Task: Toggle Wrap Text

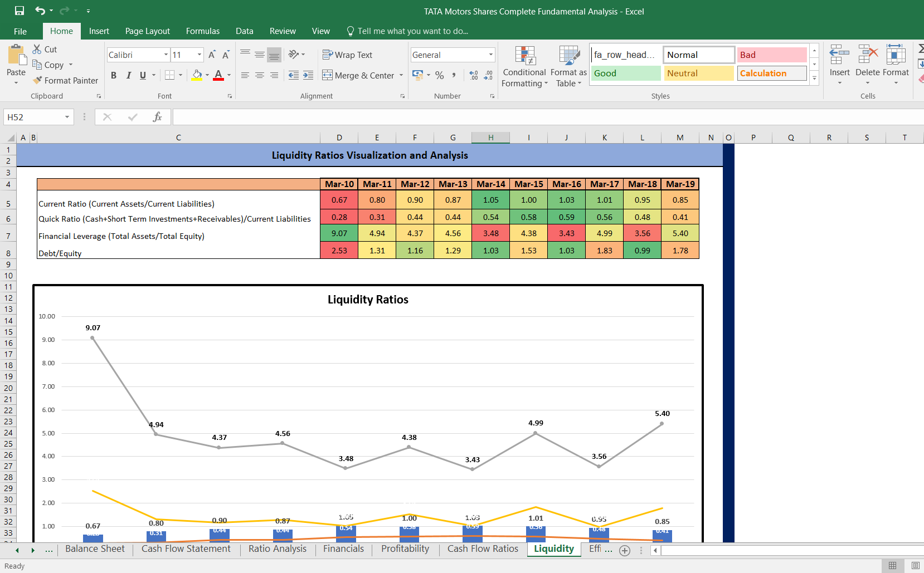Action: (347, 55)
